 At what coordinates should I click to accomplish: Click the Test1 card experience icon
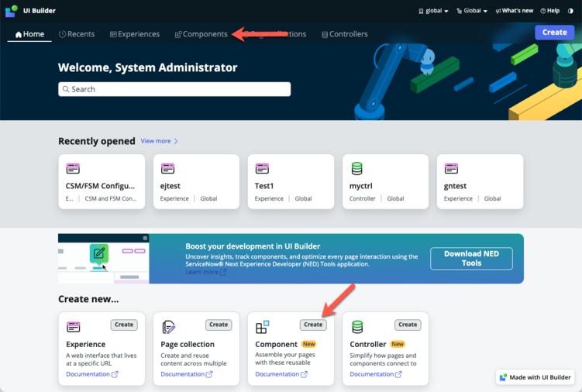click(262, 169)
